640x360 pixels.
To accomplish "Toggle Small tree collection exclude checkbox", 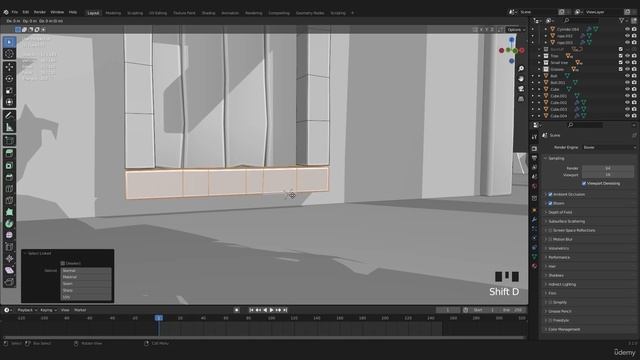I will (x=621, y=62).
